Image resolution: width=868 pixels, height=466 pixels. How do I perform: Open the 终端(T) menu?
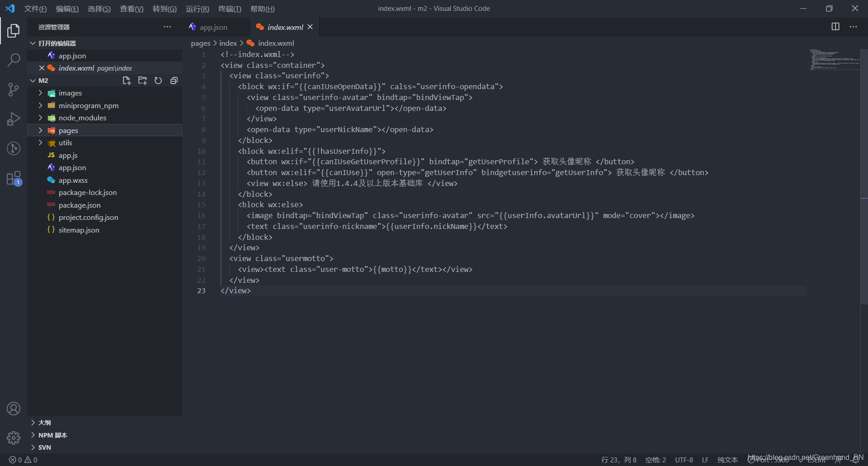(230, 9)
